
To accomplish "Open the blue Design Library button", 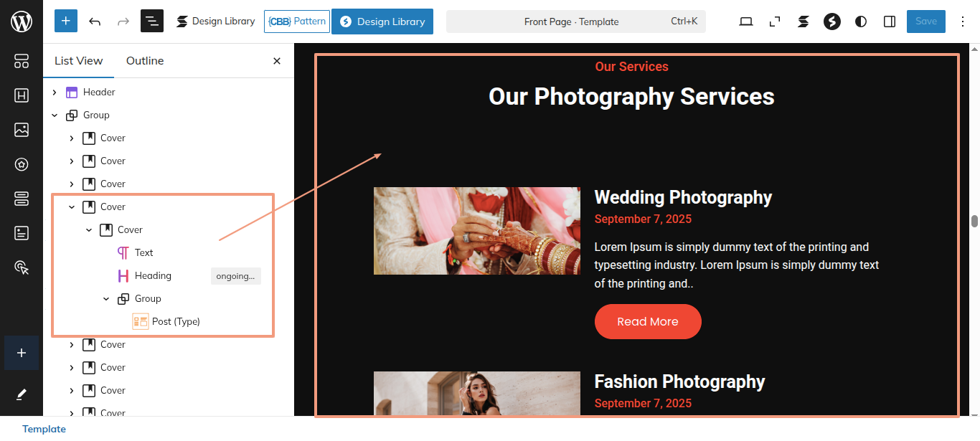I will click(x=382, y=22).
